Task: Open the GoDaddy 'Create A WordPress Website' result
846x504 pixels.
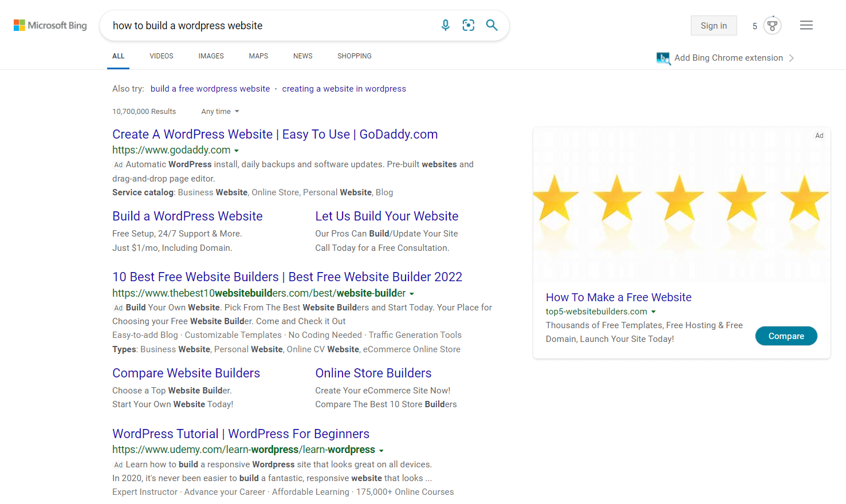Action: coord(275,134)
